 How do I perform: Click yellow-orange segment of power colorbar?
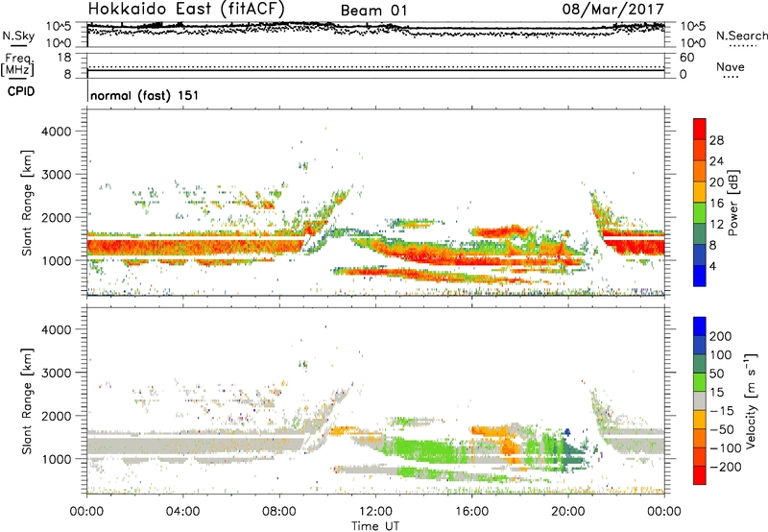700,192
